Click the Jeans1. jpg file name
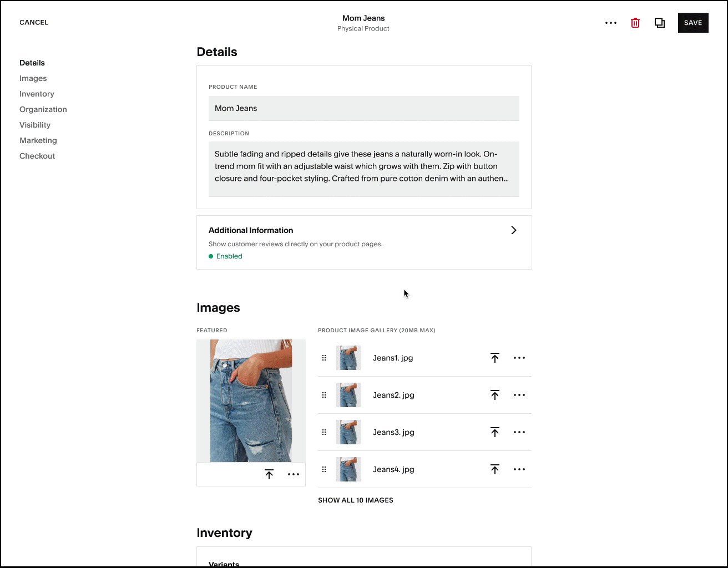Screen dimensions: 728x568 coord(393,358)
